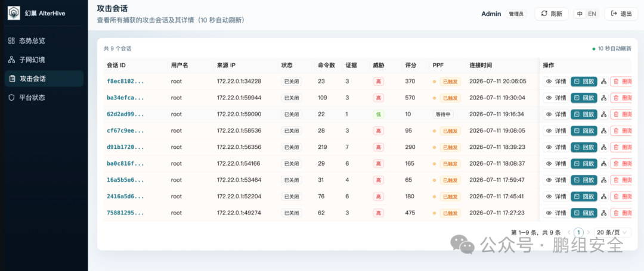
Task: Click the 评分 column header
Action: tap(411, 65)
